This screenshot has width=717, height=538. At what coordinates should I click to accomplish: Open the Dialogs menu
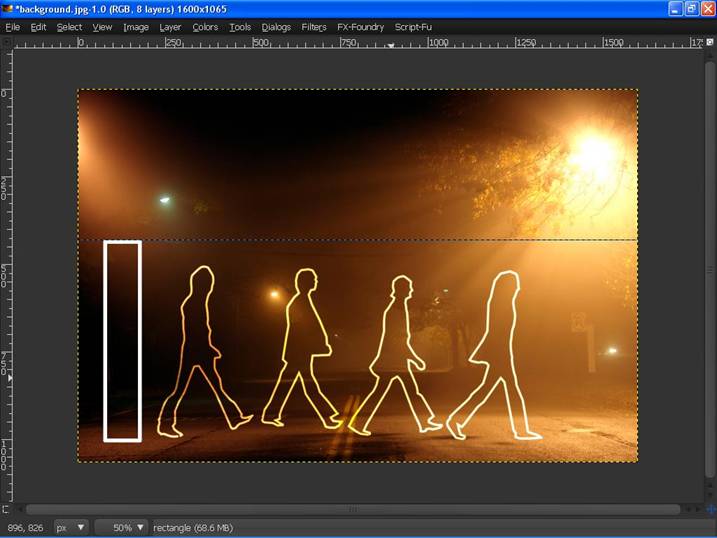[276, 27]
